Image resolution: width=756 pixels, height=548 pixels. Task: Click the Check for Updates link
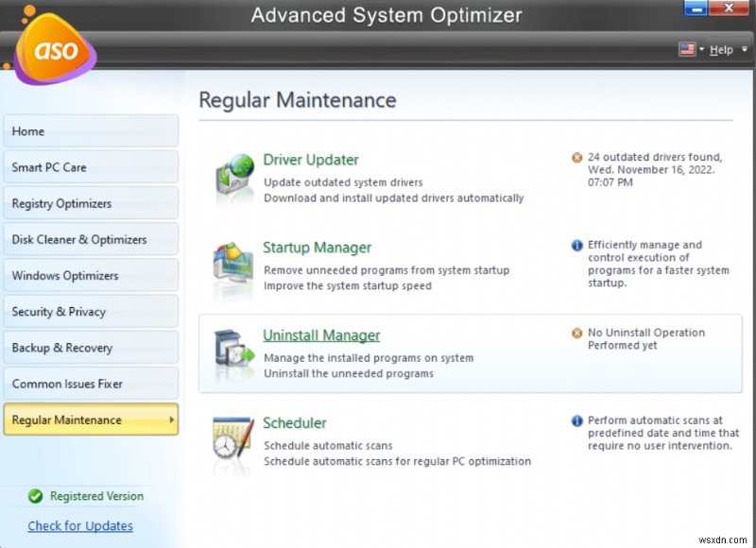point(79,525)
